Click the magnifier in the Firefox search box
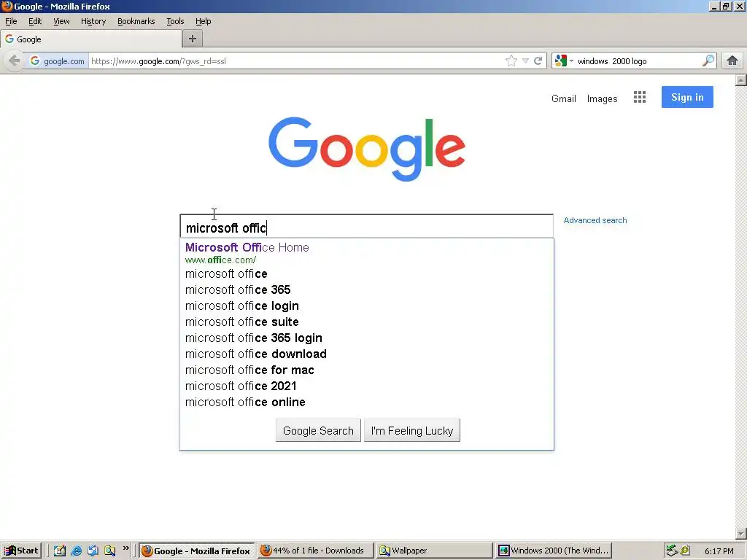The width and height of the screenshot is (747, 560). (708, 61)
